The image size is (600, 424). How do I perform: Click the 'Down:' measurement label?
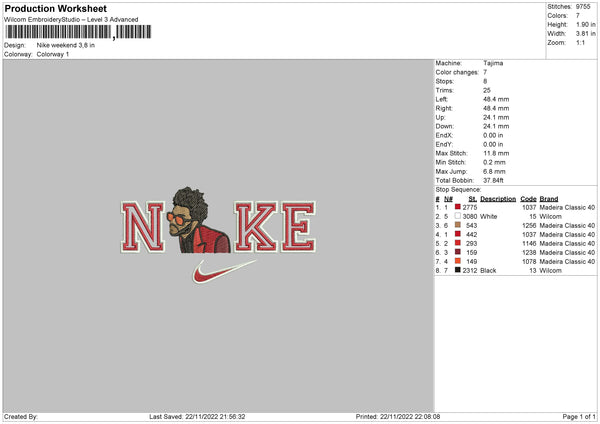[x=444, y=126]
